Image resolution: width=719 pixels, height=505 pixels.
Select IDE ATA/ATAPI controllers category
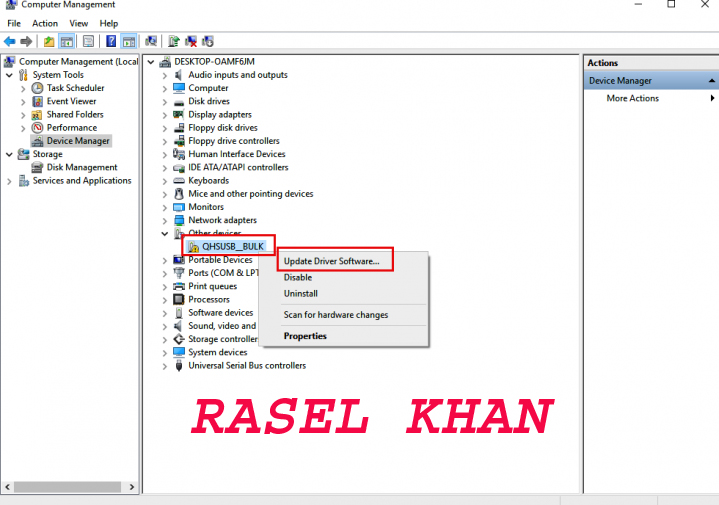tap(238, 167)
